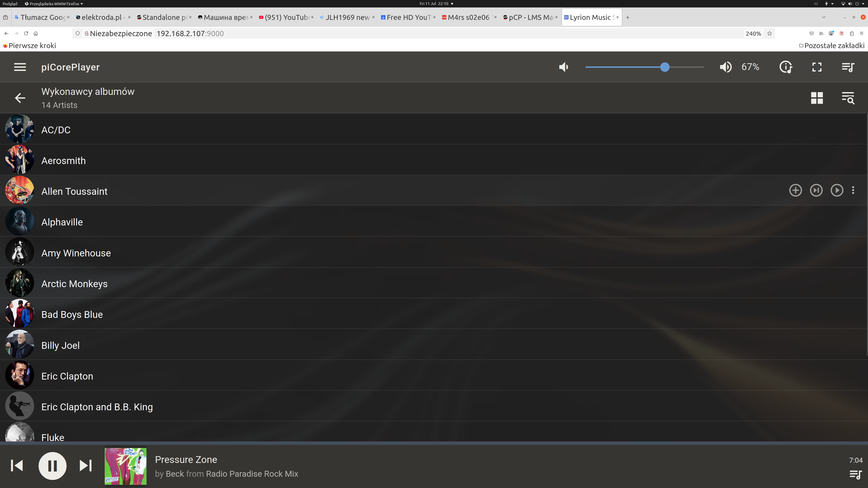Open the Allen Toussaint artist entry
868x488 pixels.
pyautogui.click(x=434, y=190)
